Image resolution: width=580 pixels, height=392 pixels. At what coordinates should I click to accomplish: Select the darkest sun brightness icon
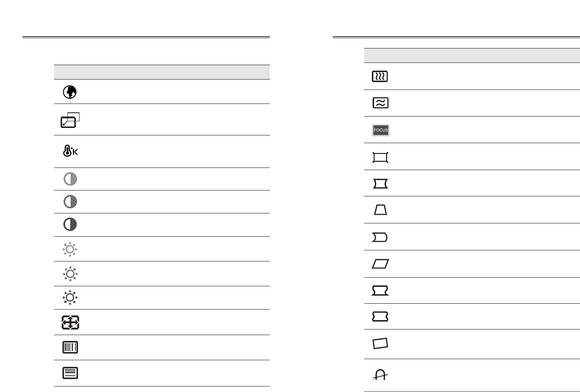tap(70, 297)
